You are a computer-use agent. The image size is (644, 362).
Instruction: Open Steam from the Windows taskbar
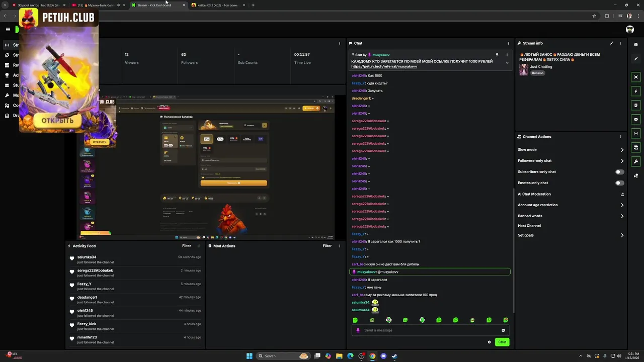point(394,356)
